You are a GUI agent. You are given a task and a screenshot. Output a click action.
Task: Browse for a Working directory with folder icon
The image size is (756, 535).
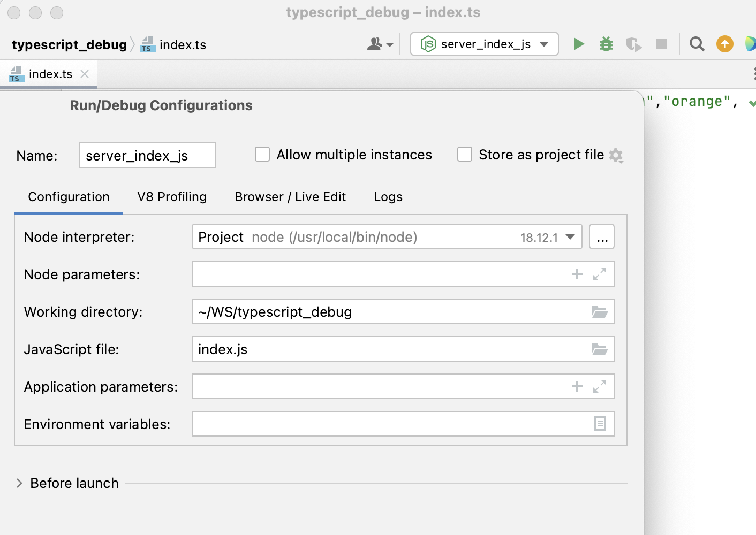pos(601,311)
